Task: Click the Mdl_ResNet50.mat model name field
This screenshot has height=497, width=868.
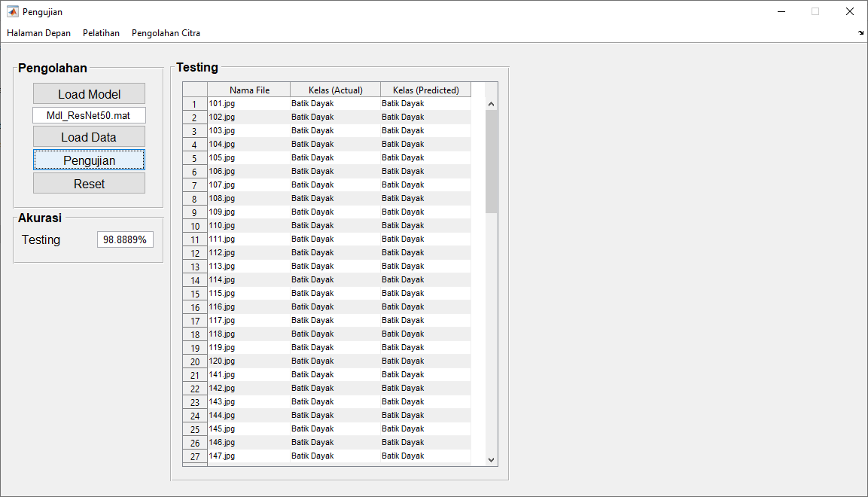Action: [89, 116]
